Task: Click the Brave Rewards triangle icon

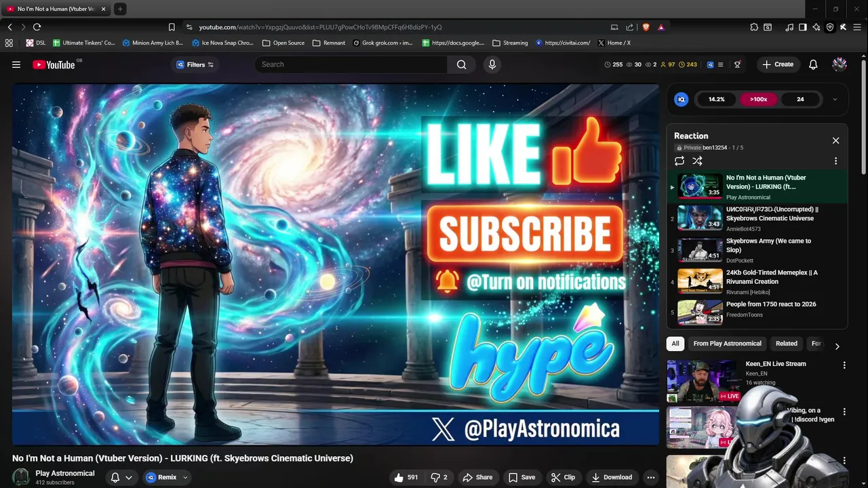Action: point(660,27)
